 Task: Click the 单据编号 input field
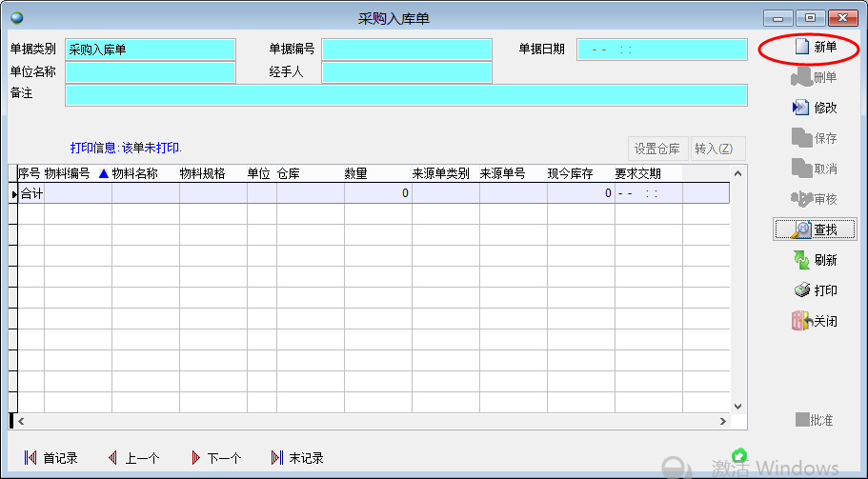tap(407, 50)
